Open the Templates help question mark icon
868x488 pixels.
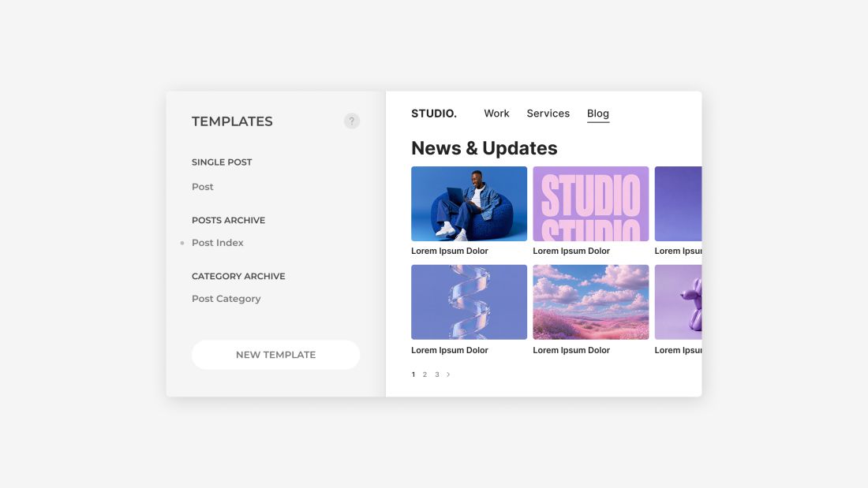pyautogui.click(x=351, y=121)
